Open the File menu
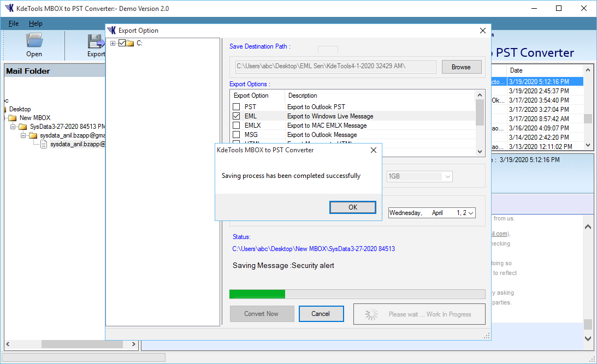The height and width of the screenshot is (364, 597). click(x=14, y=23)
